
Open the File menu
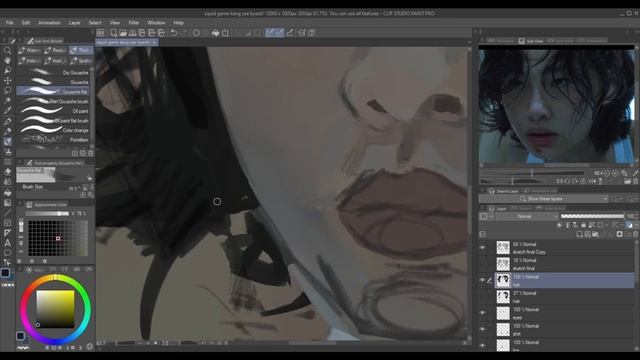[9, 23]
